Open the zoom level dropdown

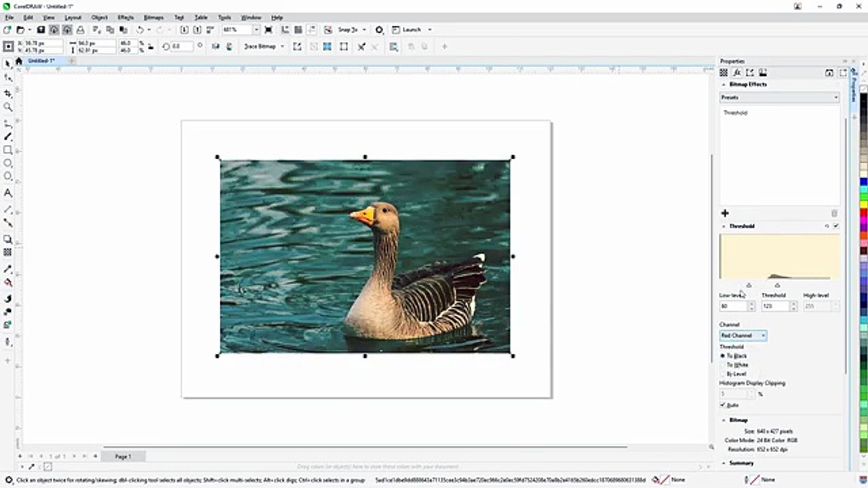click(x=256, y=30)
